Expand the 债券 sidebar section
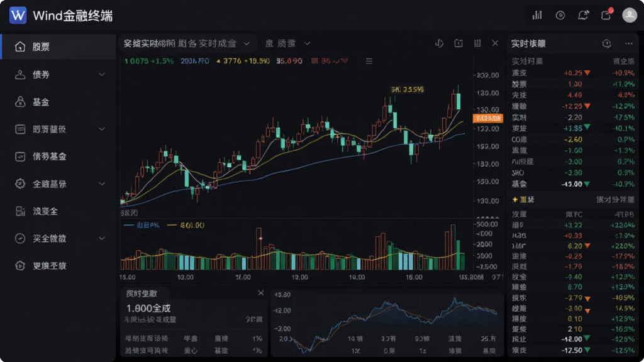Image resolution: width=644 pixels, height=362 pixels. [x=102, y=74]
